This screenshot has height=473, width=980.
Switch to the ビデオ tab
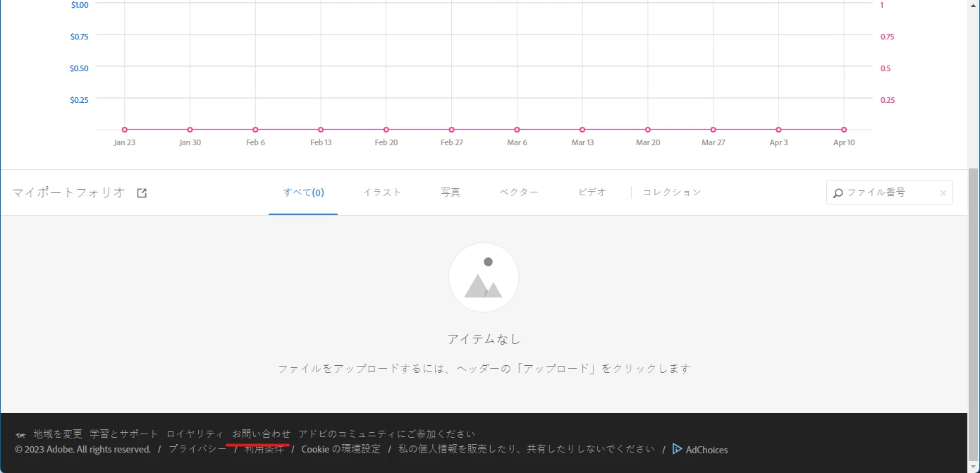point(592,192)
